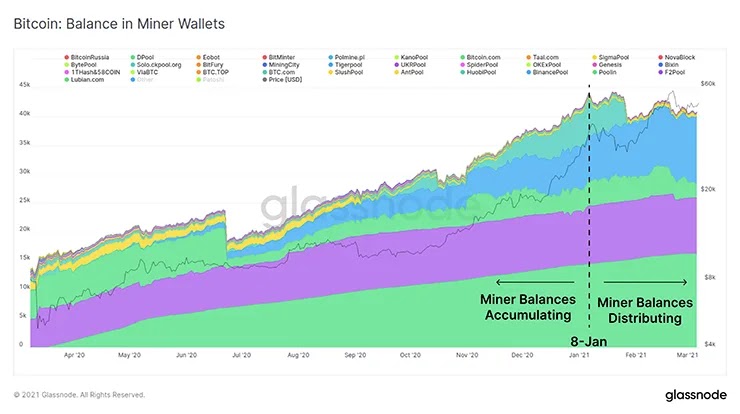Click the AntPool legend dot
The image size is (740, 414).
[397, 72]
